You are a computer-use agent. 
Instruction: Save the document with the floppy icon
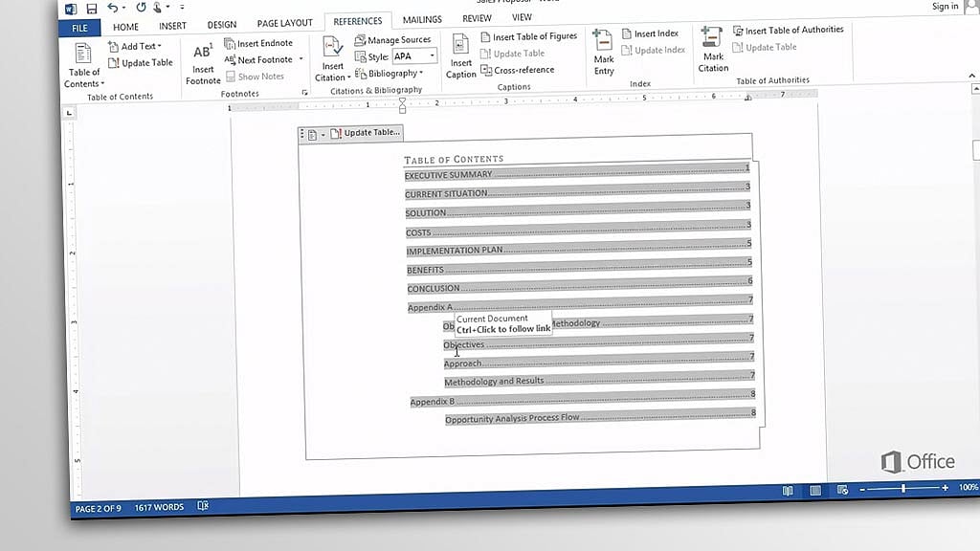(92, 8)
